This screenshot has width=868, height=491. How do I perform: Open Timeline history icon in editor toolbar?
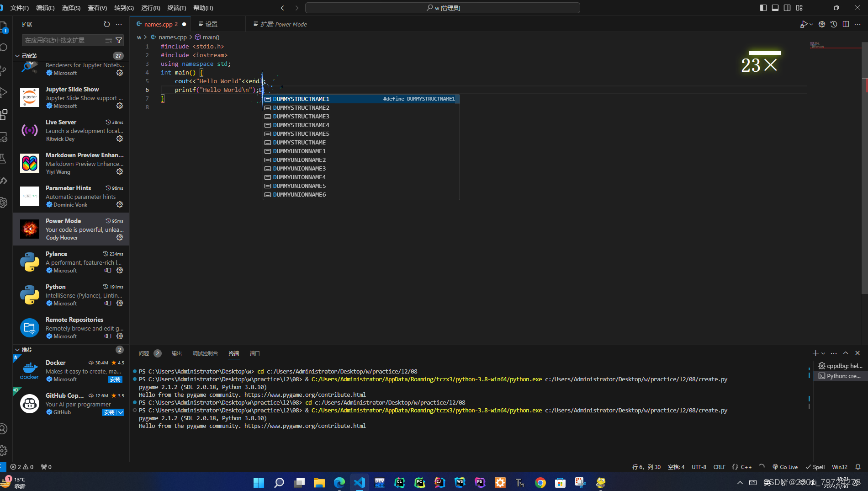pos(834,24)
